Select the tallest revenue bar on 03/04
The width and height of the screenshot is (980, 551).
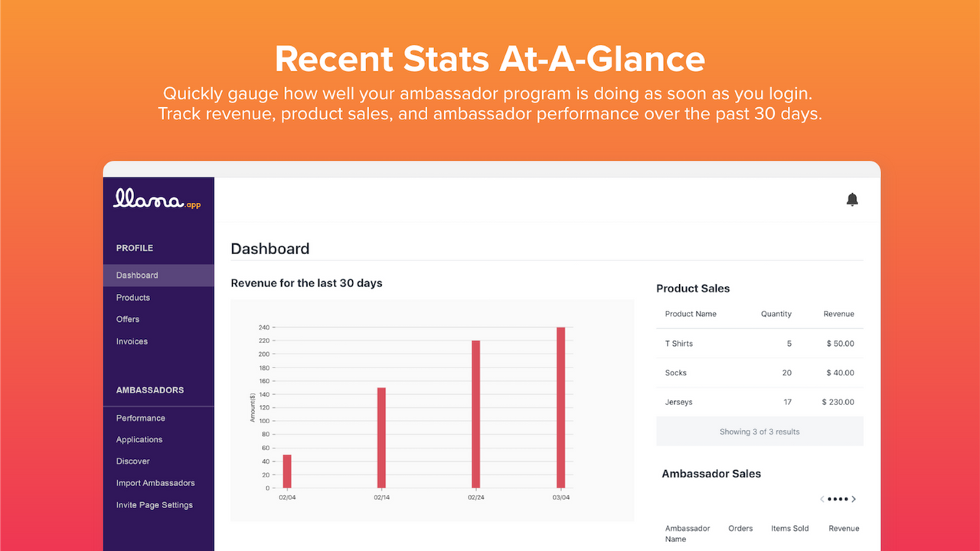[x=563, y=406]
